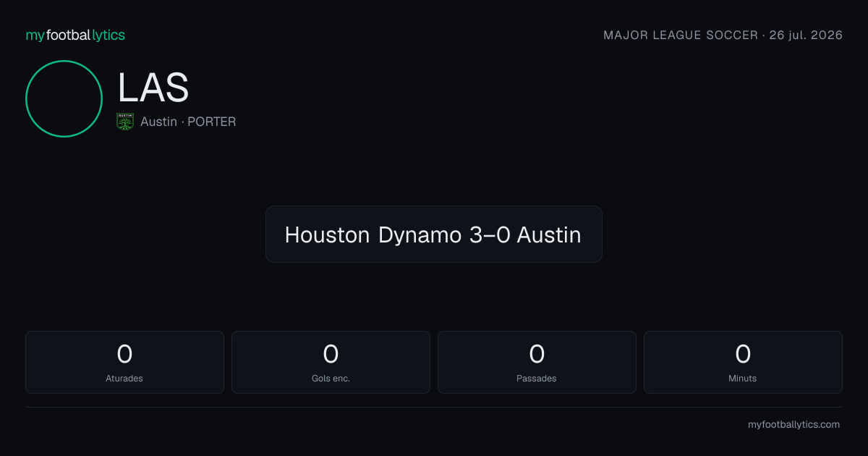Click the Minuts label text
Viewport: 868px width, 456px height.
(x=743, y=379)
